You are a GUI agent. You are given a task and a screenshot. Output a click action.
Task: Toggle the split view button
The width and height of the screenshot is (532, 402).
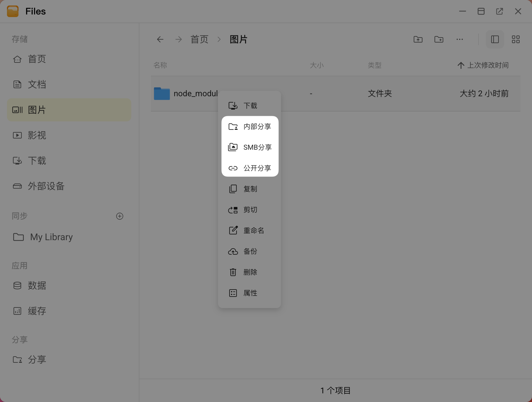coord(495,39)
